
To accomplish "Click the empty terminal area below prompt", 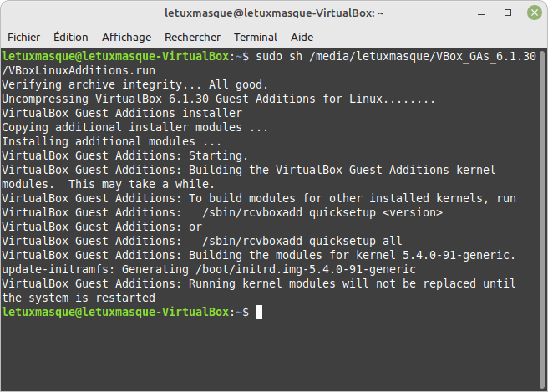I will coord(270,355).
